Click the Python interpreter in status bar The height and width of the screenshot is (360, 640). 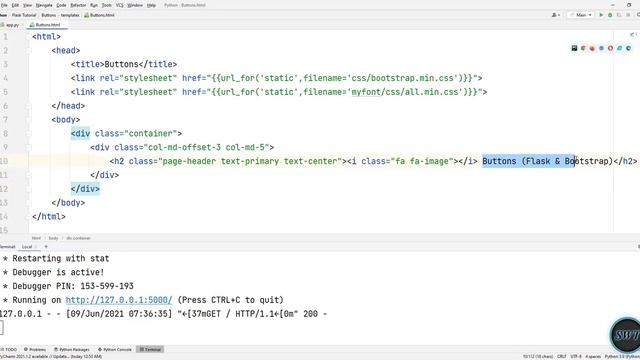pos(622,357)
